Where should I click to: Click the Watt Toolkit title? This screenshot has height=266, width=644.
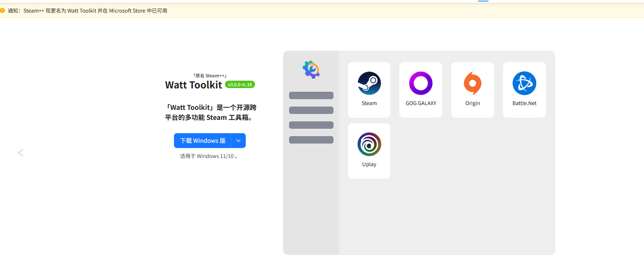194,85
